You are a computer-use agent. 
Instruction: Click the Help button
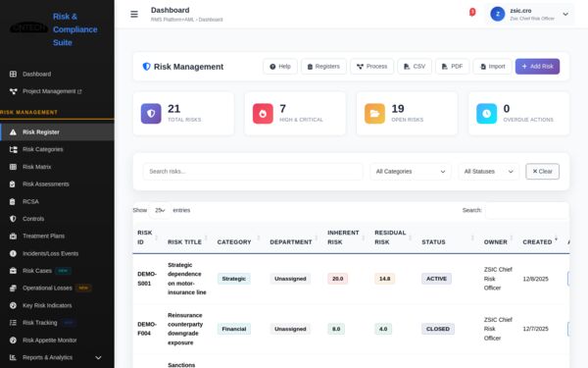click(x=280, y=67)
